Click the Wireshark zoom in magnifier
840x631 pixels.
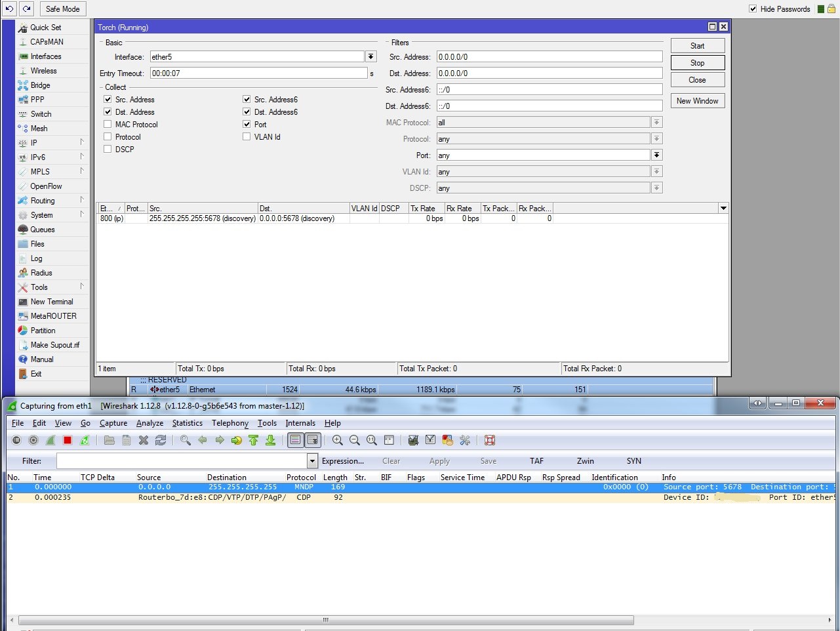pyautogui.click(x=337, y=440)
